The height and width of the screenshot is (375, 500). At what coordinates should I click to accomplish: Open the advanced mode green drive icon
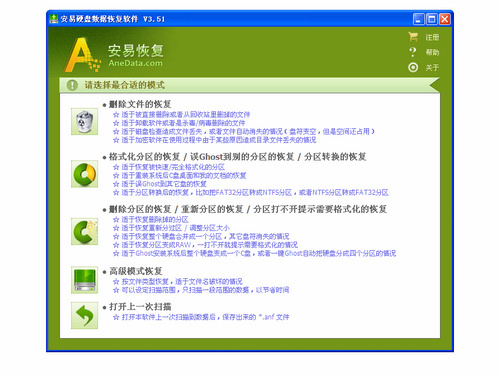click(x=84, y=280)
